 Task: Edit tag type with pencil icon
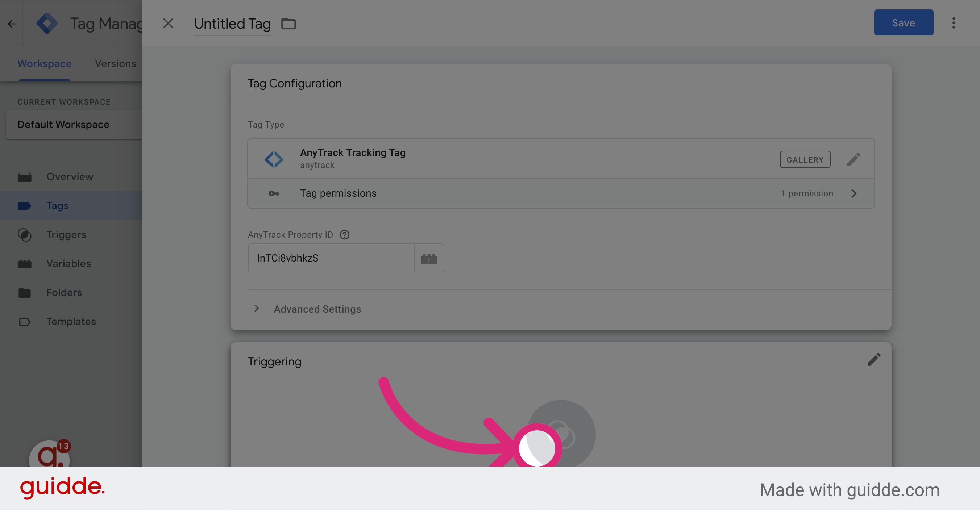click(854, 159)
